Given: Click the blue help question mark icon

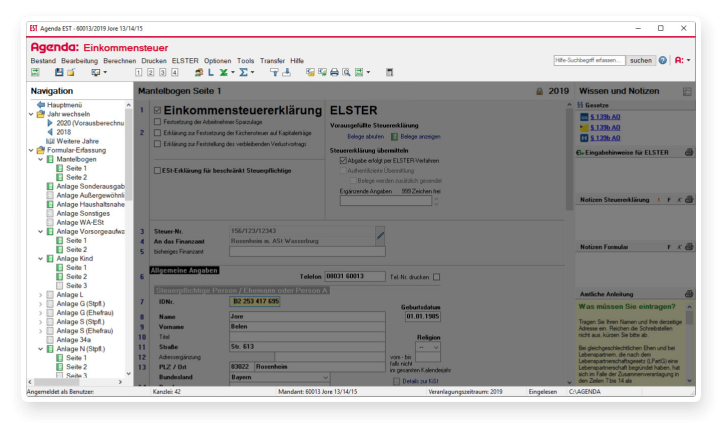Looking at the screenshot, I should (x=663, y=60).
